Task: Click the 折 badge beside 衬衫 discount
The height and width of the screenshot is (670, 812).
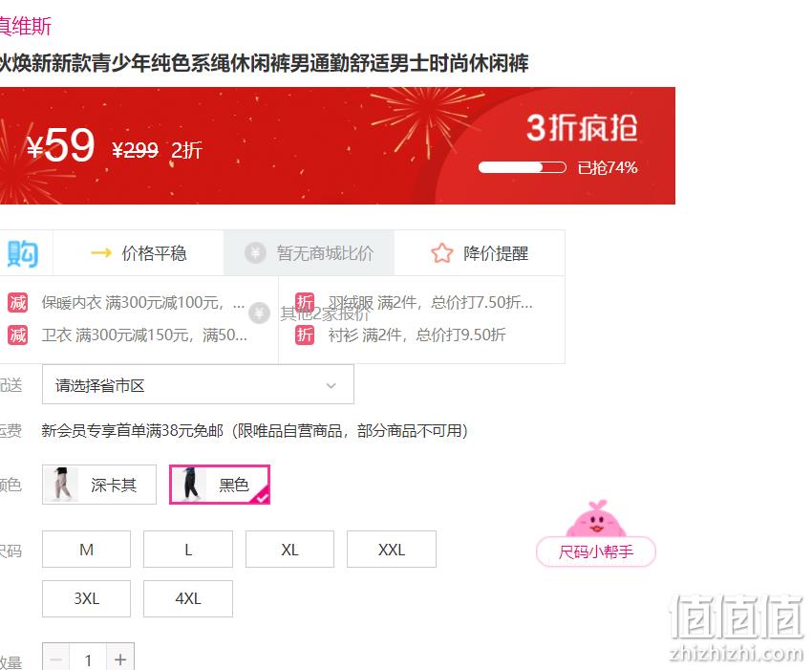Action: 305,335
